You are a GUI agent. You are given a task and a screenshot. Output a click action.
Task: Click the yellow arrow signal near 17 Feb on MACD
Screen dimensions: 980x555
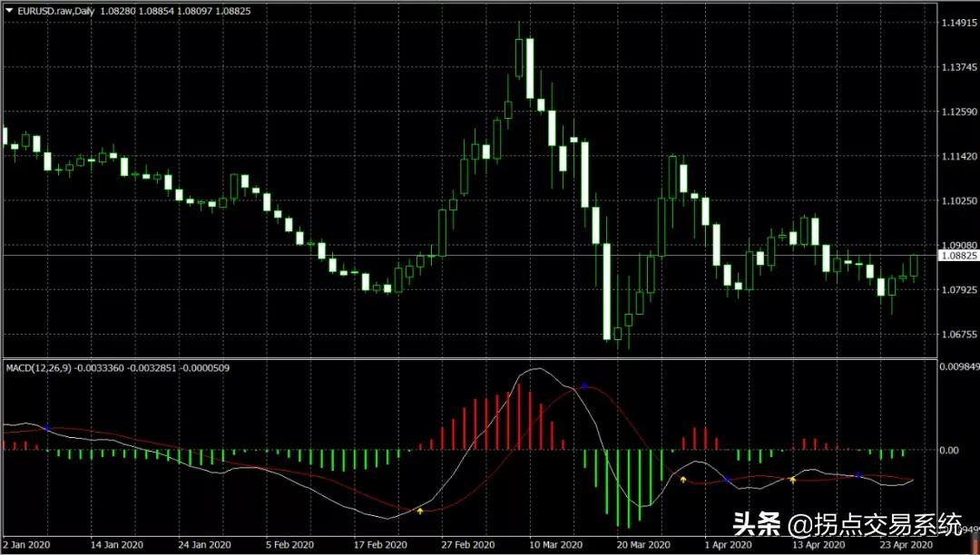coord(420,510)
